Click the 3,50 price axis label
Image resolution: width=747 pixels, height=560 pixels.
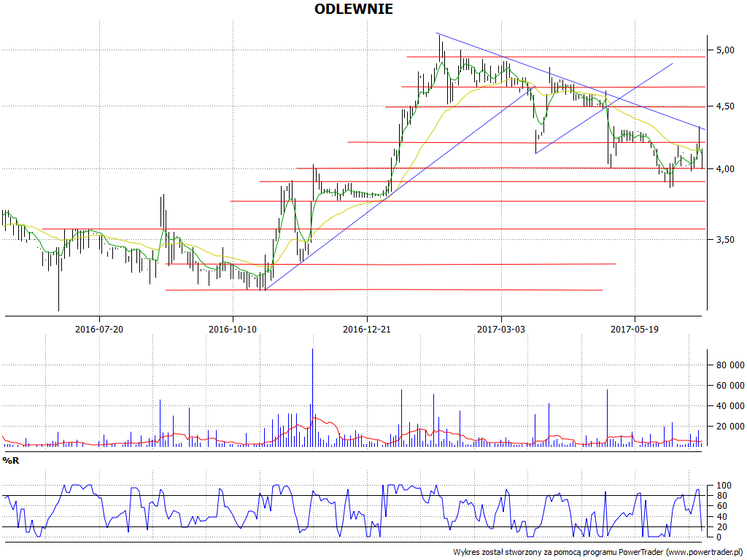point(724,239)
